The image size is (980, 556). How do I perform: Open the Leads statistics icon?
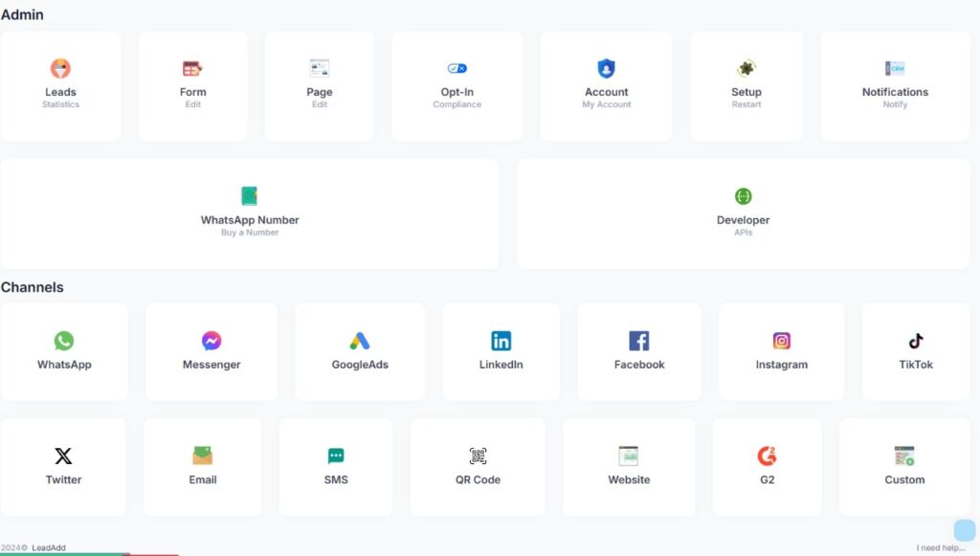[x=60, y=69]
